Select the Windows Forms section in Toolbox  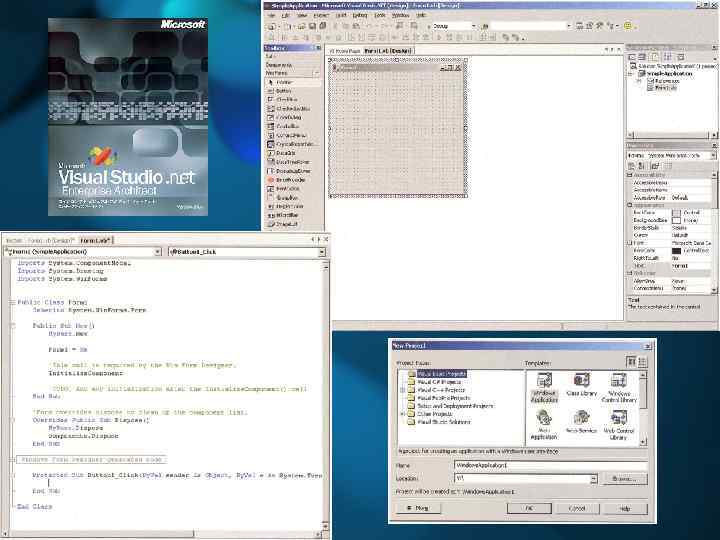(292, 73)
